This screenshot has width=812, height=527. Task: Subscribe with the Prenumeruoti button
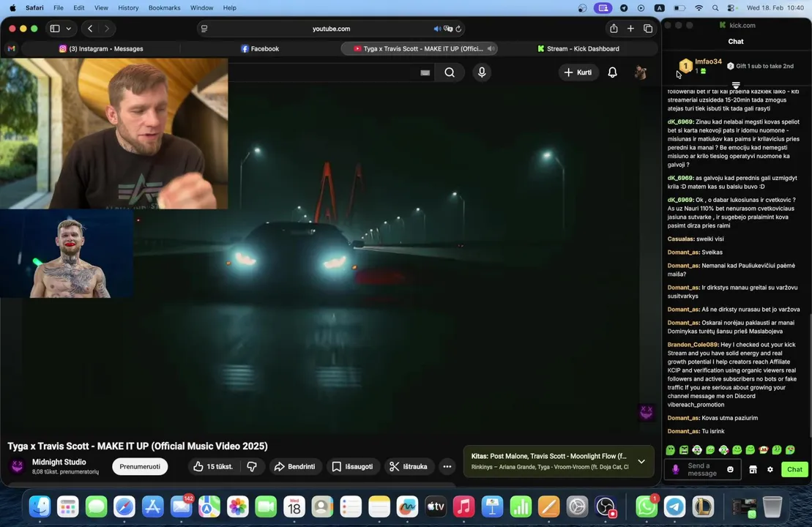click(140, 466)
